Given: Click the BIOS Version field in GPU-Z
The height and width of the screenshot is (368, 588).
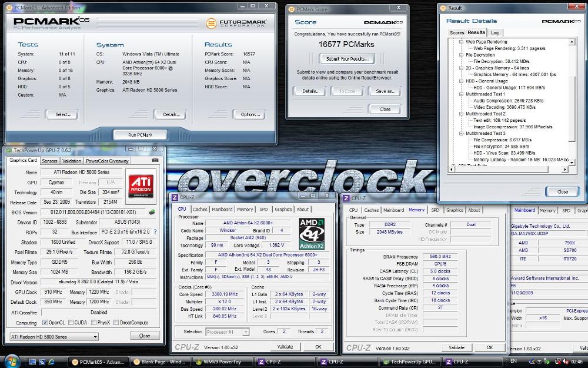Looking at the screenshot, I should (x=93, y=212).
